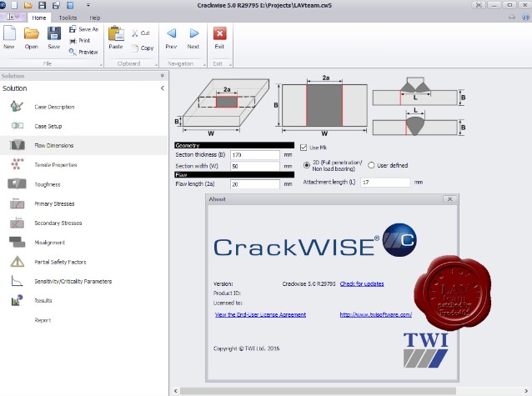This screenshot has width=532, height=396.
Task: Click the Section thickness (B) input field
Action: coord(255,155)
